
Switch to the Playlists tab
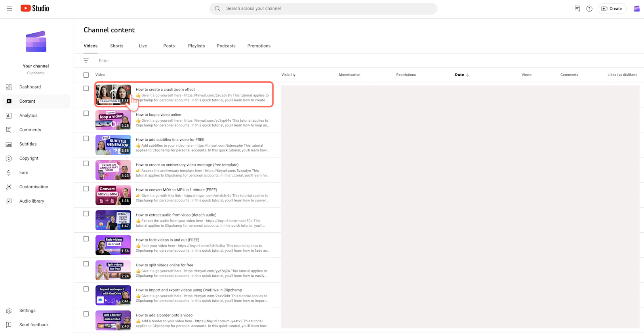click(196, 46)
